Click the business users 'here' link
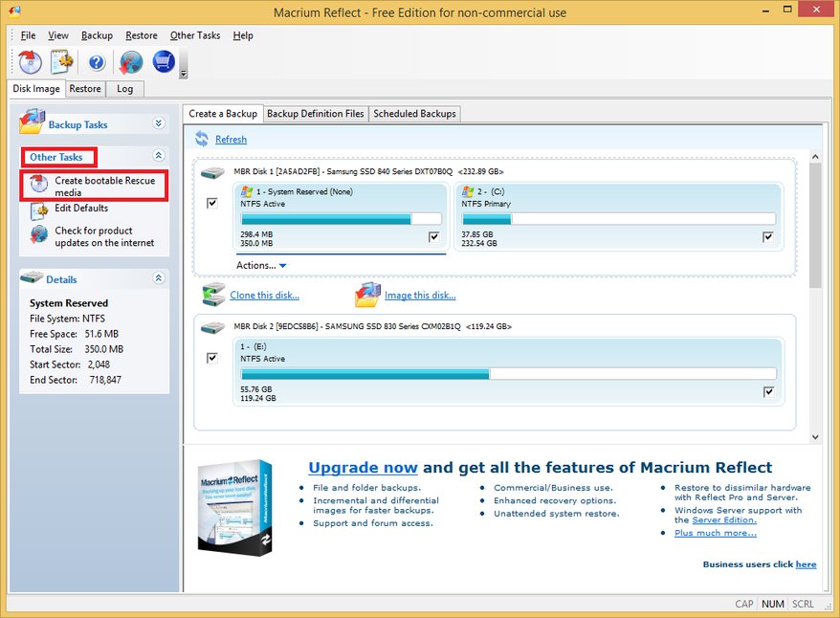This screenshot has width=840, height=618. 806,563
